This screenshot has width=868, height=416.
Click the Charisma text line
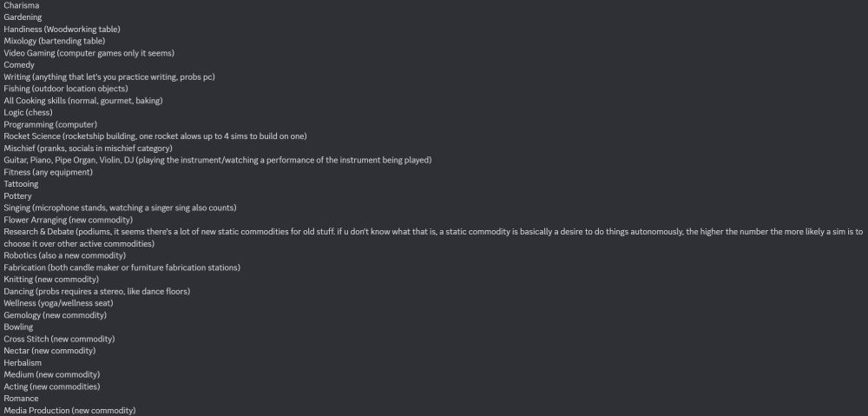[x=22, y=5]
